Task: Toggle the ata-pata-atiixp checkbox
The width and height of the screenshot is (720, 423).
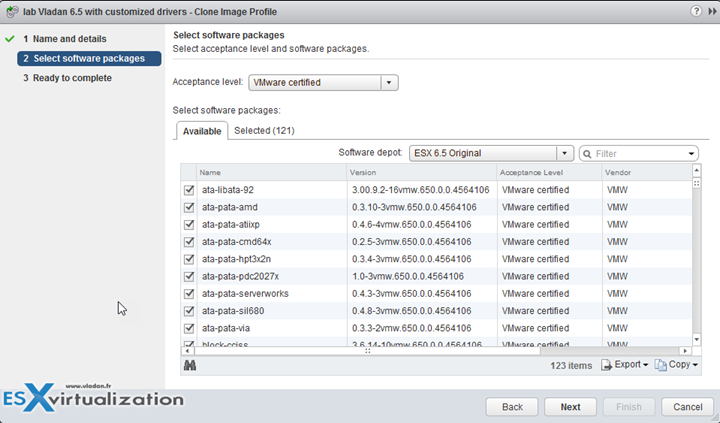Action: (189, 225)
